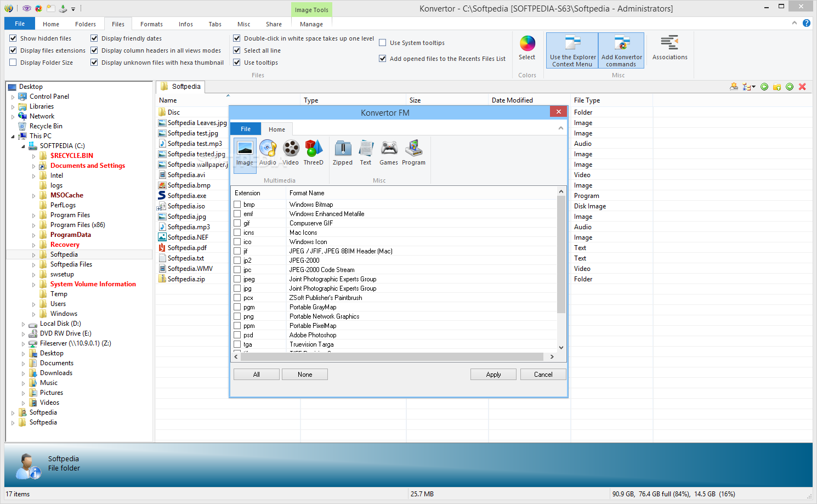Select the Text format category
Image resolution: width=817 pixels, height=504 pixels.
click(x=366, y=153)
